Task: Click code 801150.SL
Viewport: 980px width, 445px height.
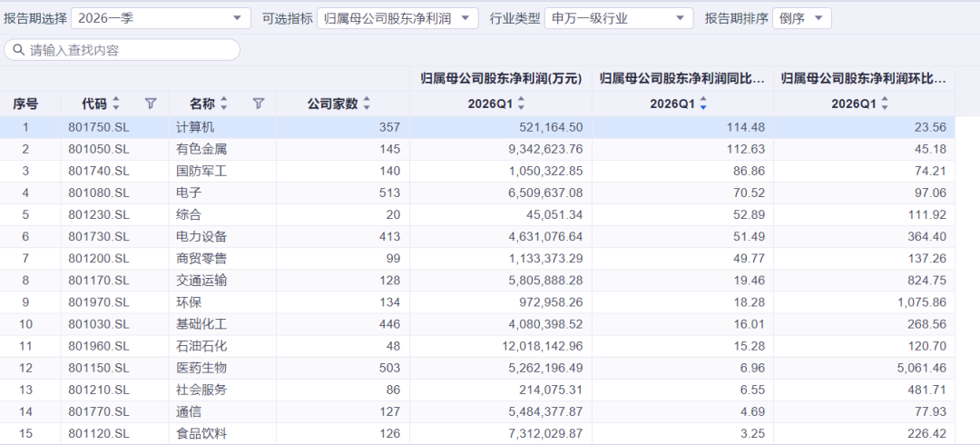Action: point(99,369)
